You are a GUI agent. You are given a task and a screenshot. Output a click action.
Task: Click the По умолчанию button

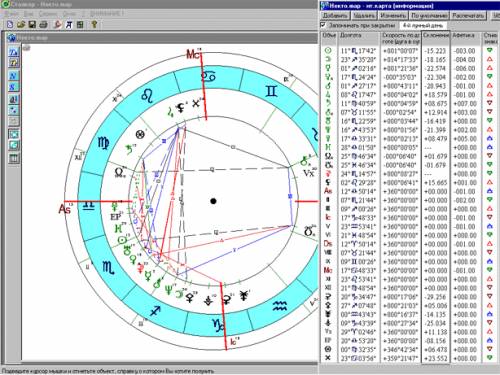(x=429, y=15)
